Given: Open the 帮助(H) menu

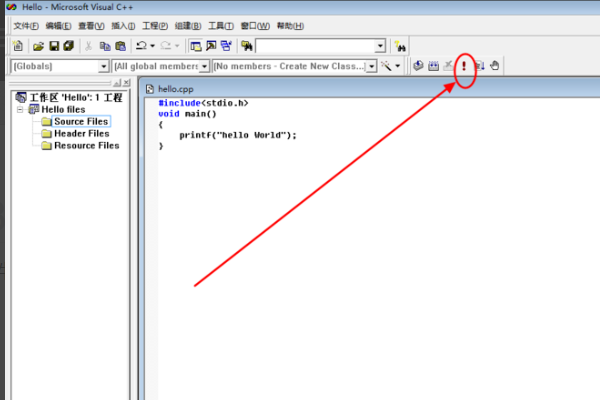Looking at the screenshot, I should [290, 26].
